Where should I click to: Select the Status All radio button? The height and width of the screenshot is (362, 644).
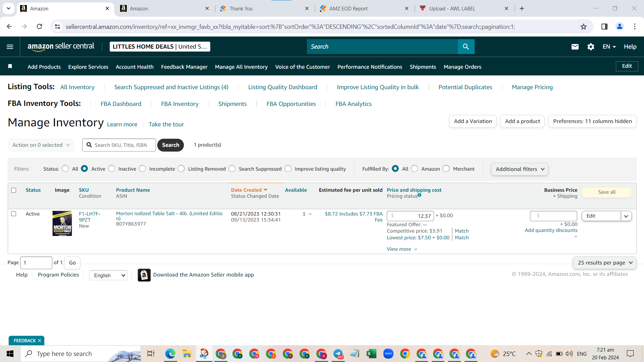point(65,169)
